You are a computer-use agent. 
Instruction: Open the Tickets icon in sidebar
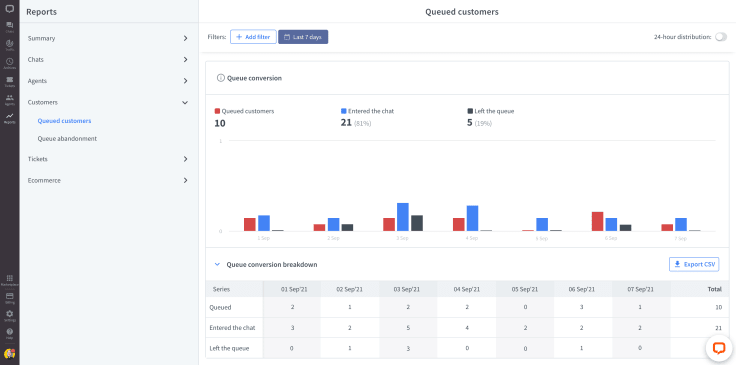pyautogui.click(x=9, y=81)
